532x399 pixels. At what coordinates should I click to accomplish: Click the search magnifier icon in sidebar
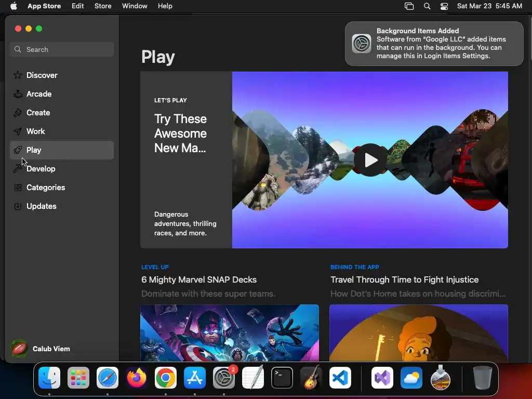[x=18, y=49]
